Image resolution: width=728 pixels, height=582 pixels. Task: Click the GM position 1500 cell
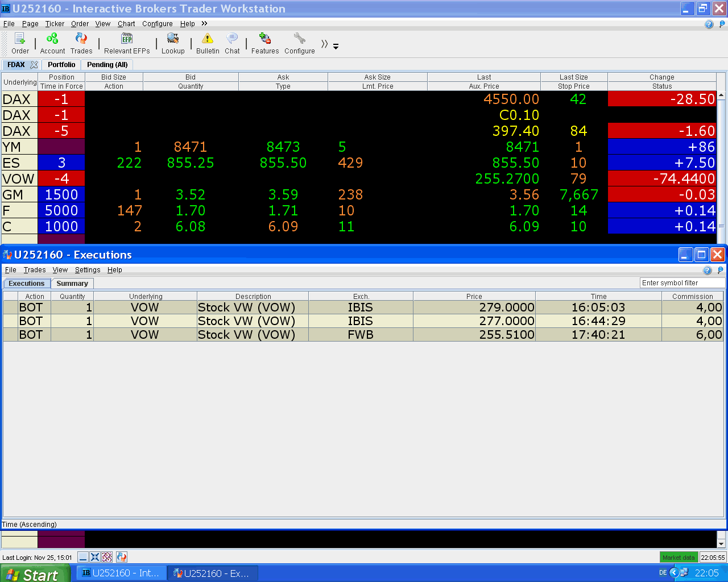click(61, 194)
